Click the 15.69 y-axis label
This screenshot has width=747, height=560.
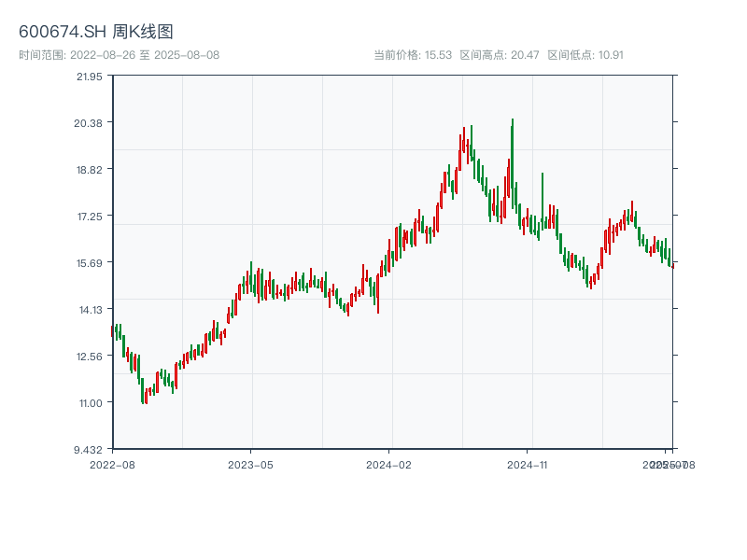pos(90,263)
